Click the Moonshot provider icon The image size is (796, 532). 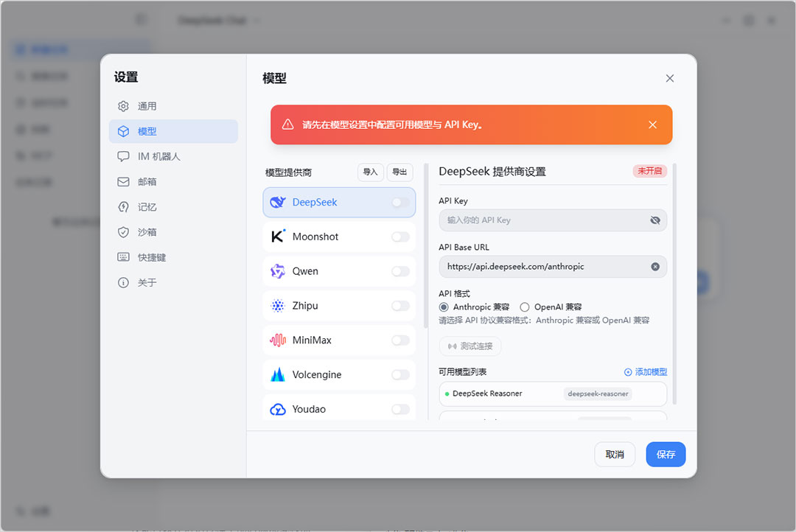[x=279, y=237]
